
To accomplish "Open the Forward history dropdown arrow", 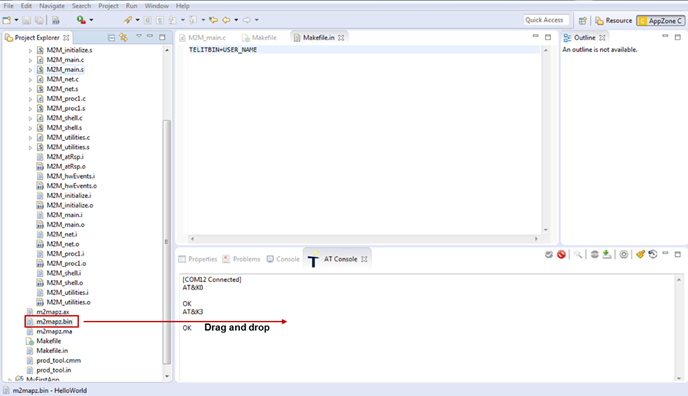I will point(257,20).
